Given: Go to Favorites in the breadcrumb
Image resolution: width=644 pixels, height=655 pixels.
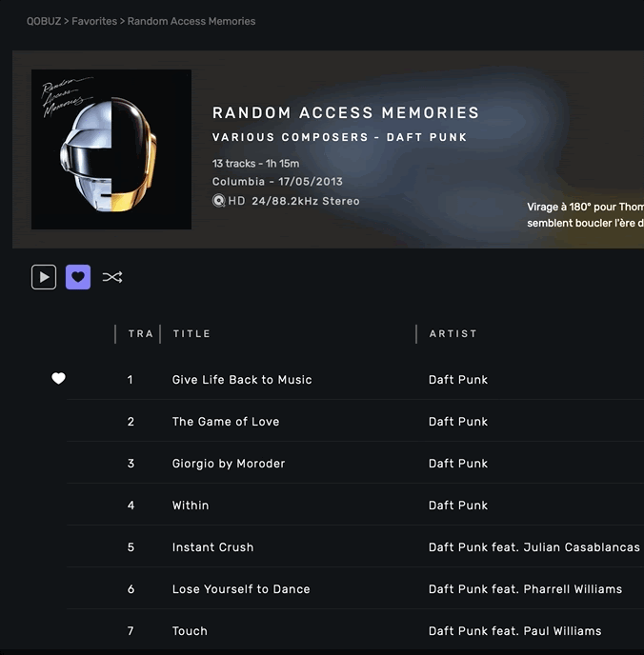Looking at the screenshot, I should 94,21.
